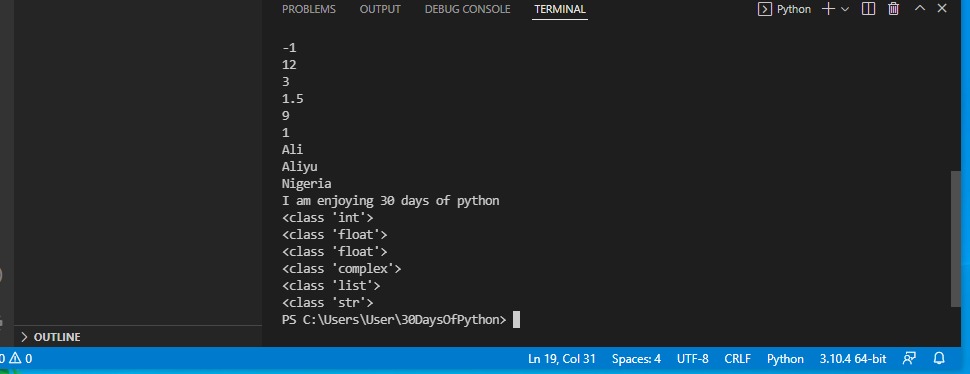The image size is (970, 374).
Task: Maximize panel with the up chevron
Action: [920, 8]
